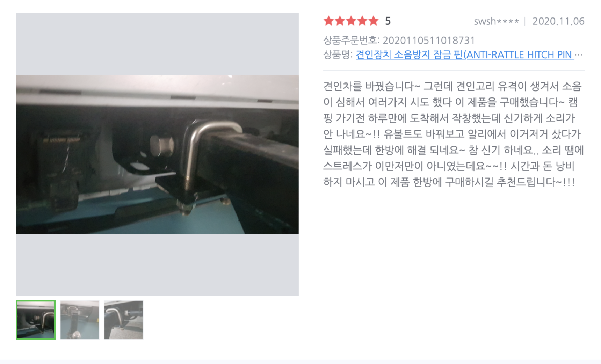The width and height of the screenshot is (601, 364).
Task: Click the hex bolt in the main photo
Action: coord(162,146)
